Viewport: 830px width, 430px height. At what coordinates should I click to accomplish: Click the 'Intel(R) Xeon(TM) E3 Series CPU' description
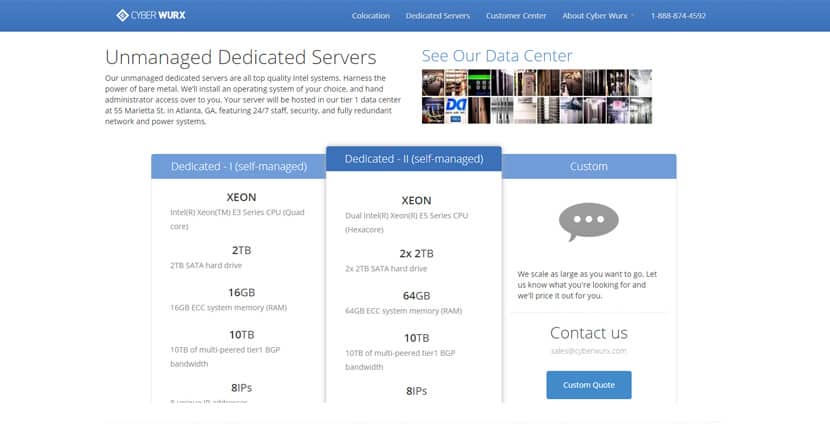point(237,219)
